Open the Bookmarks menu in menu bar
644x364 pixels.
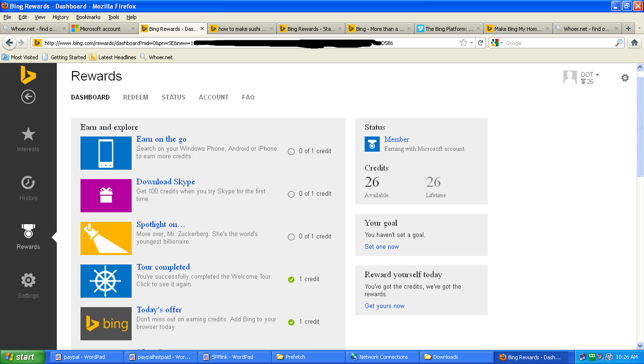pyautogui.click(x=88, y=17)
